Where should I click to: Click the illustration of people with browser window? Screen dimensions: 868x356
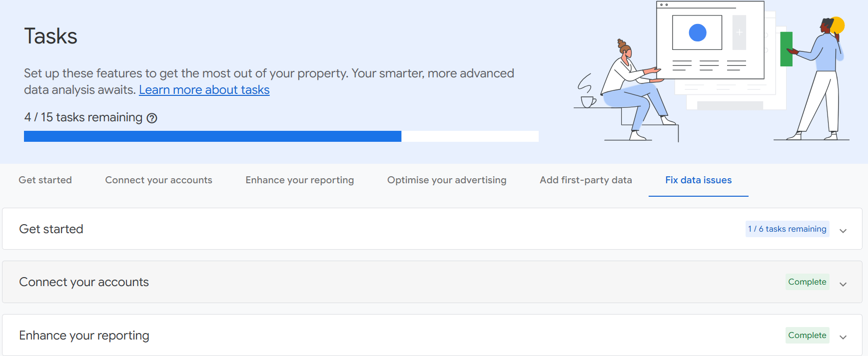pyautogui.click(x=711, y=71)
